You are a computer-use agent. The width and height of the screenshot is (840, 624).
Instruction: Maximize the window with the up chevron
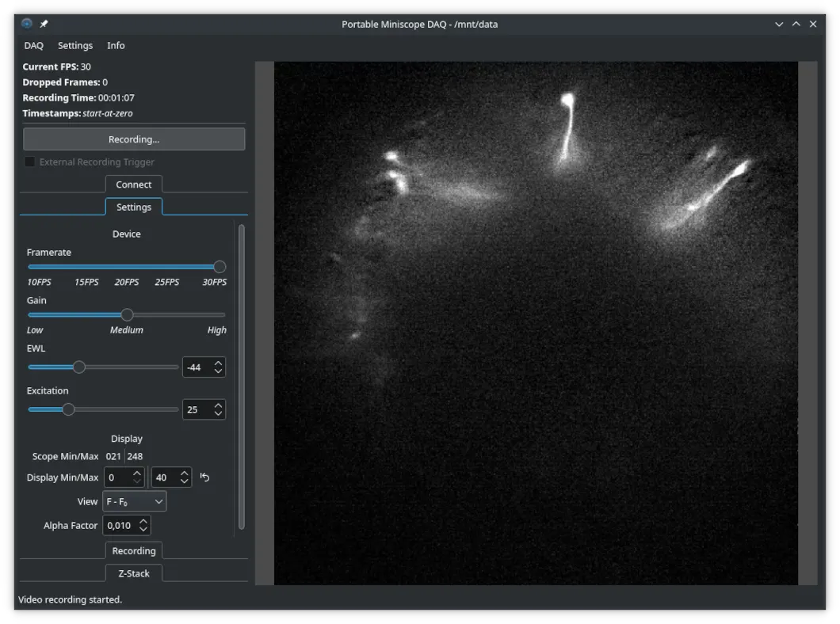point(796,24)
